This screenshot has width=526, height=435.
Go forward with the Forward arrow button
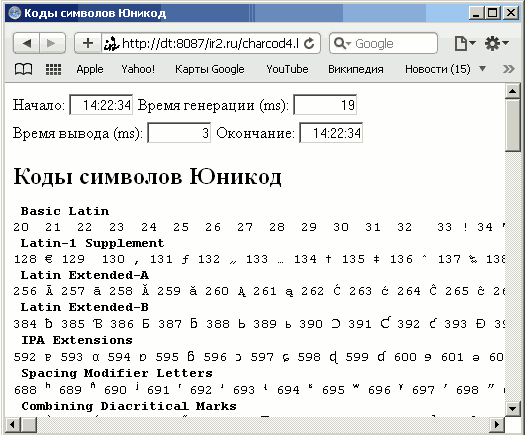click(x=52, y=43)
